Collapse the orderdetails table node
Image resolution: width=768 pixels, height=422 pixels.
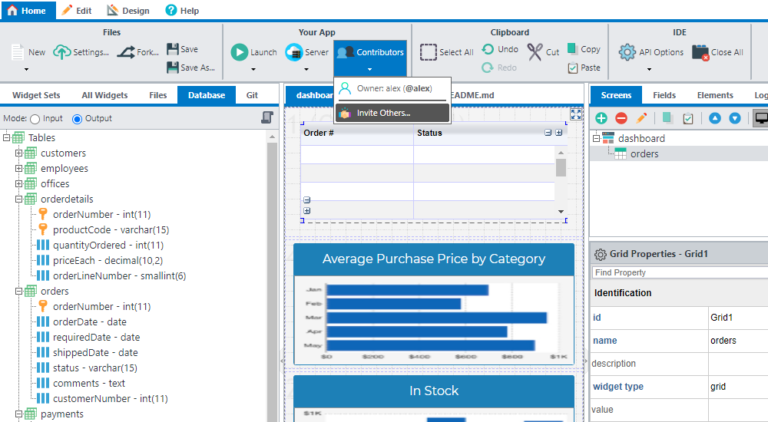click(x=18, y=199)
